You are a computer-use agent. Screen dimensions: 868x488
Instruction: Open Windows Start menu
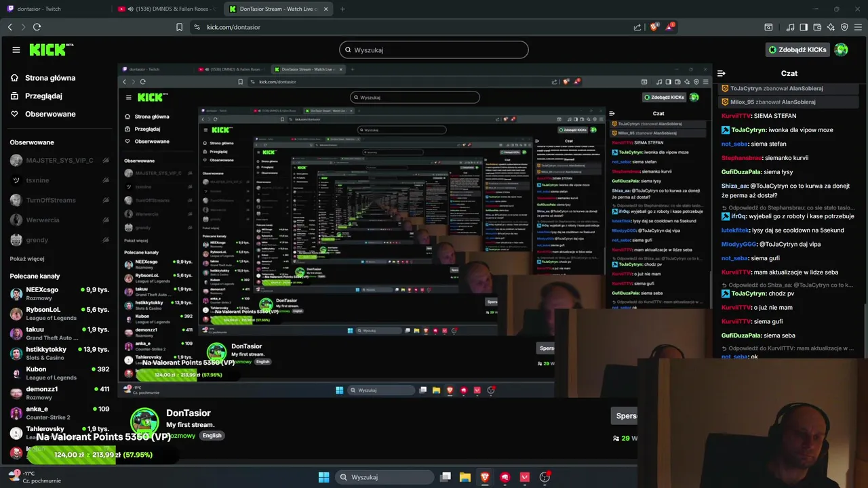pyautogui.click(x=324, y=477)
